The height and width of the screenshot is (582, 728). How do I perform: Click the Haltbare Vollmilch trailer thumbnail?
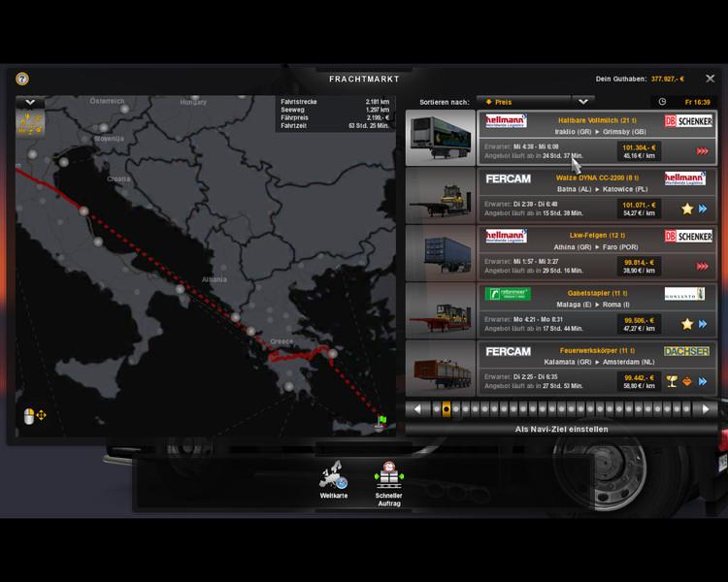click(440, 138)
